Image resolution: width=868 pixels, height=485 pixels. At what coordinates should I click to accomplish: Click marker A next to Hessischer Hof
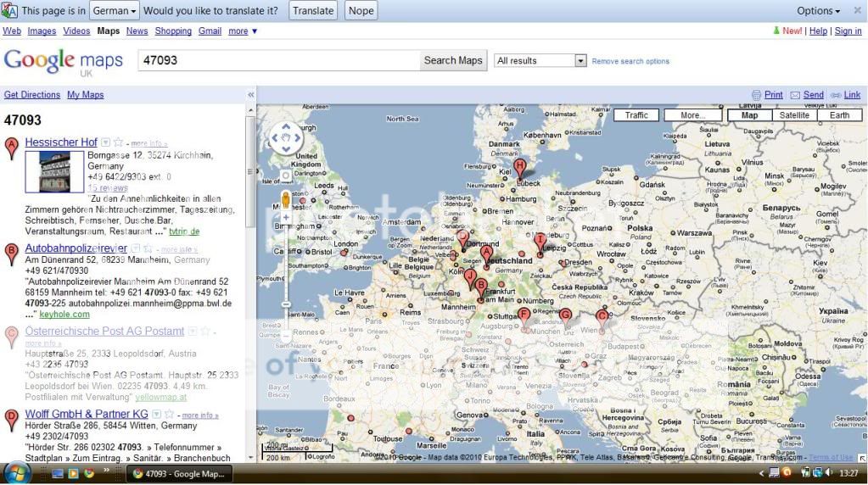pos(11,148)
